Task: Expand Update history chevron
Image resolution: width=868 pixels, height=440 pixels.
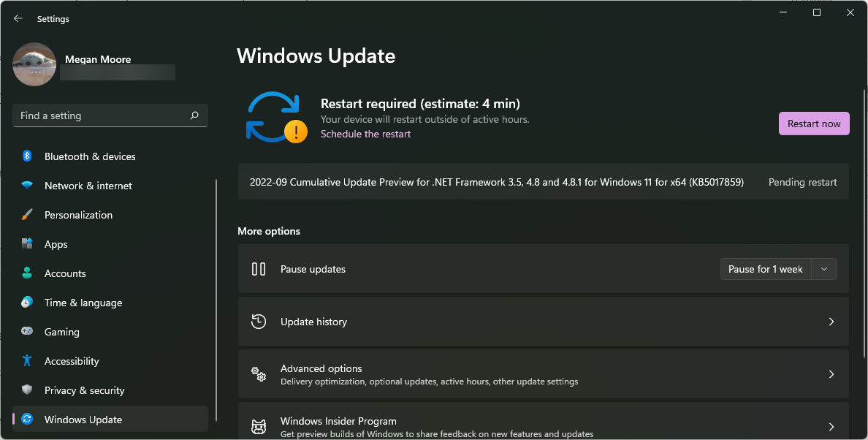Action: pos(831,322)
